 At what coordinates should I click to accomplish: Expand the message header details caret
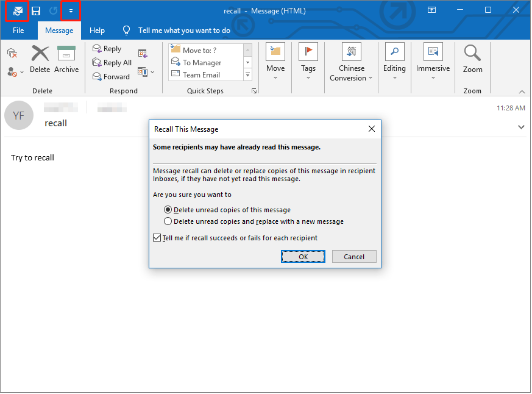(x=521, y=126)
